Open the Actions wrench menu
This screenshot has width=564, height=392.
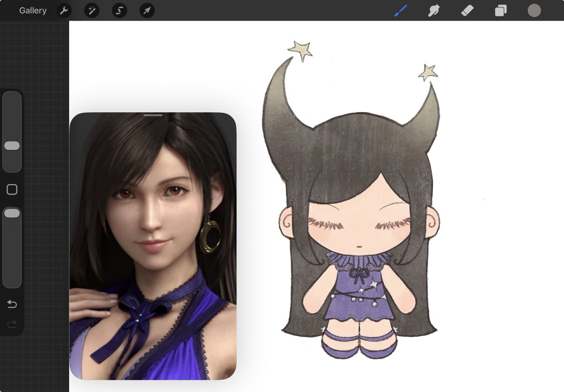[64, 10]
